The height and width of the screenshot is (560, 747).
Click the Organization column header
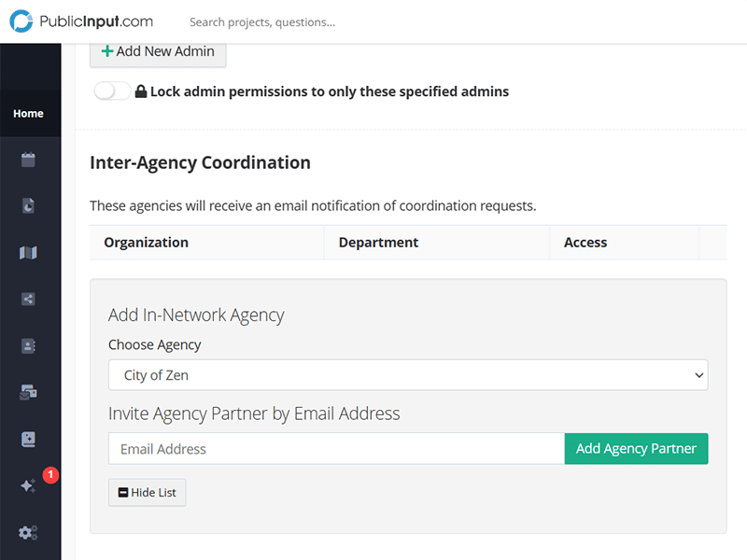[x=147, y=243]
